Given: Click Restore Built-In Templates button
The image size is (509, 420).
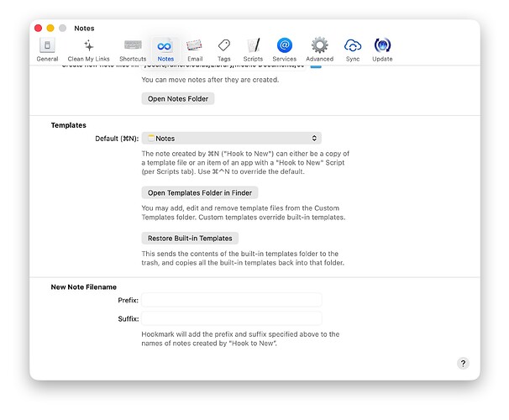Looking at the screenshot, I should coord(189,238).
